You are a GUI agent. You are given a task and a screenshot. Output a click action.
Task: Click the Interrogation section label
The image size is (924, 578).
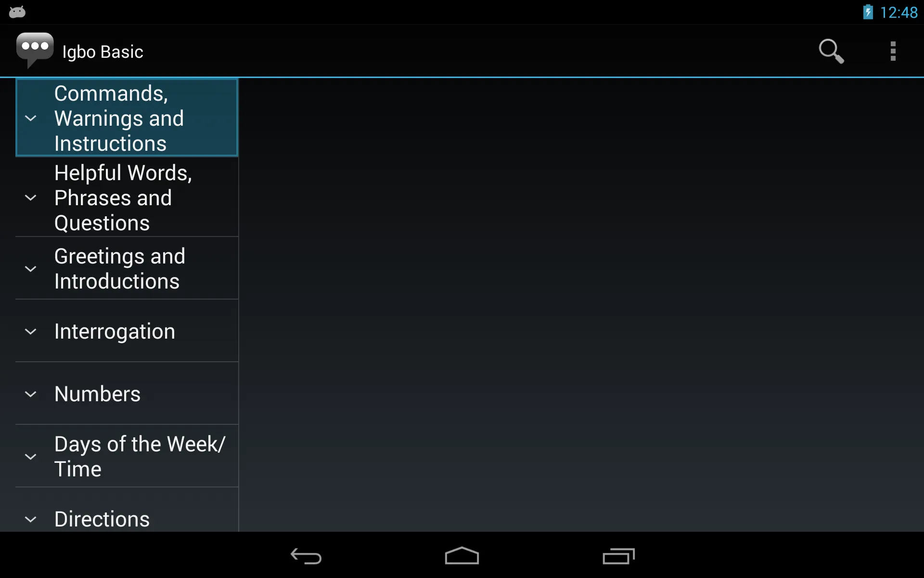pos(115,331)
